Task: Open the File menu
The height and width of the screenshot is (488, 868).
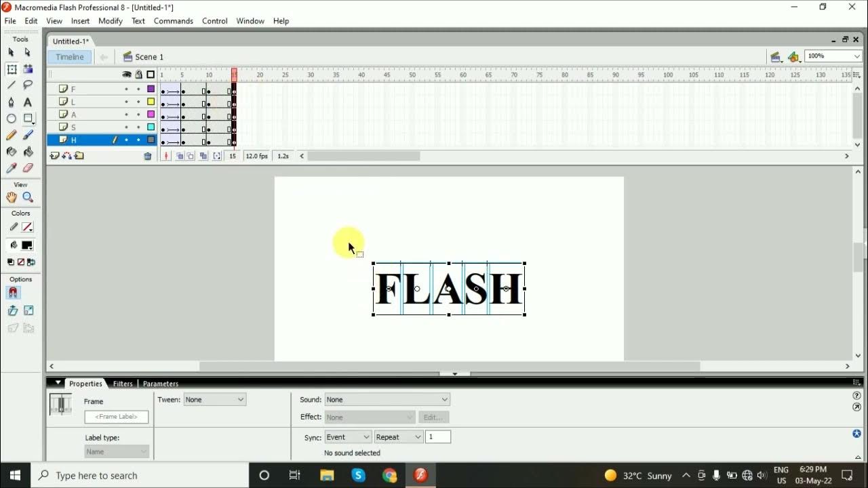Action: coord(10,21)
